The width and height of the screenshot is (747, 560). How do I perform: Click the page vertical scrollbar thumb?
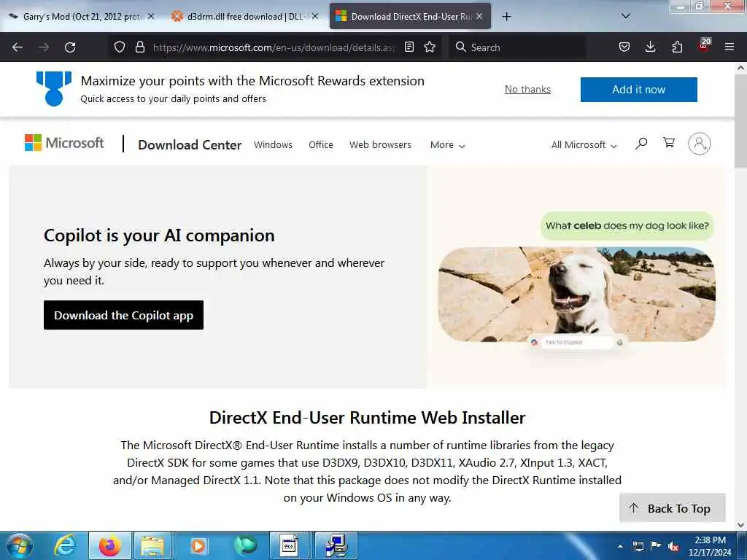(x=740, y=120)
